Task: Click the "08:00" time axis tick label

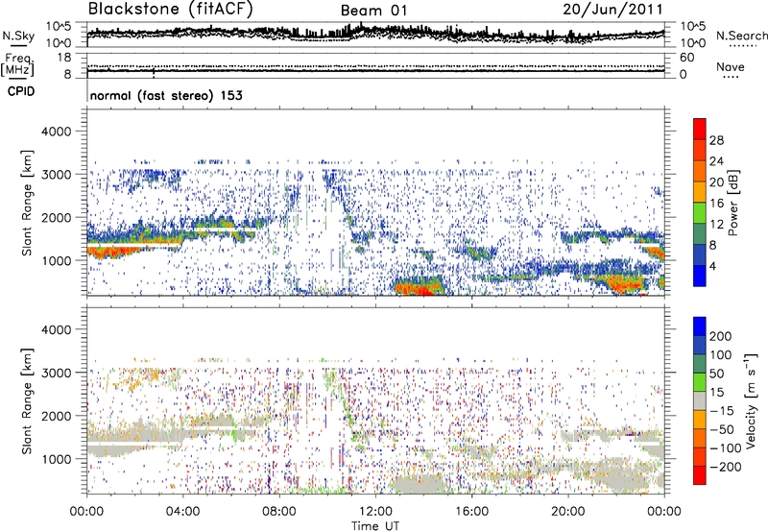Action: (x=279, y=512)
